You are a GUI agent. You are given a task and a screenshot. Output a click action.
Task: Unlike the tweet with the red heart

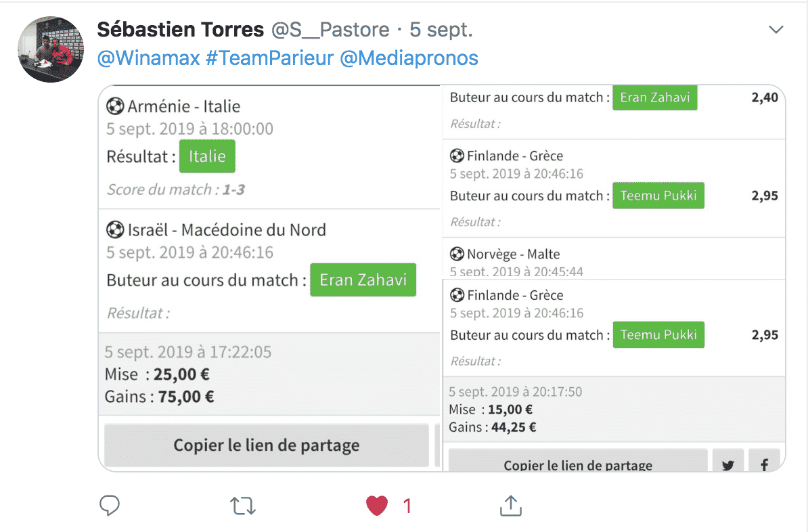point(377,506)
